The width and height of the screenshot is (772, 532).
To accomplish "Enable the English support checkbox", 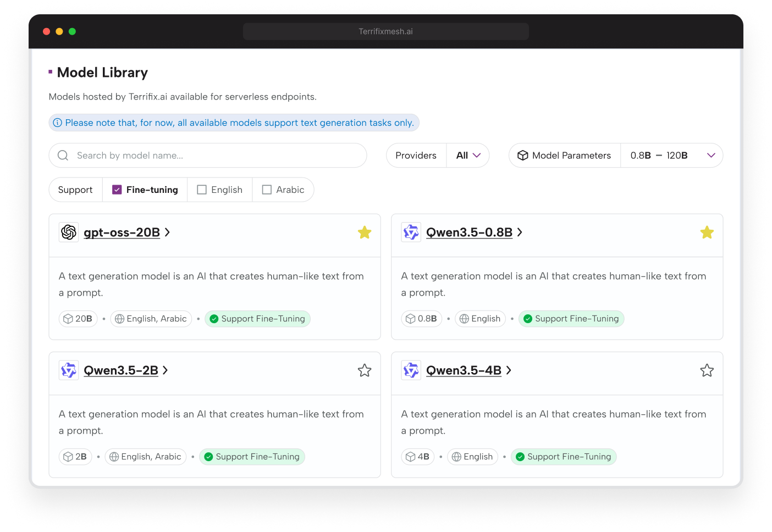I will [202, 190].
